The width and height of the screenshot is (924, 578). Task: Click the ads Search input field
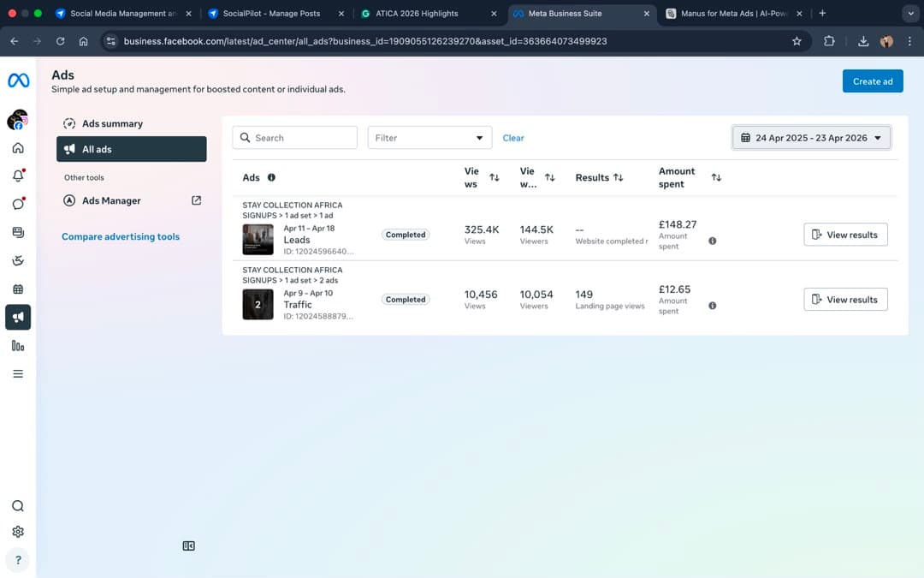coord(294,138)
